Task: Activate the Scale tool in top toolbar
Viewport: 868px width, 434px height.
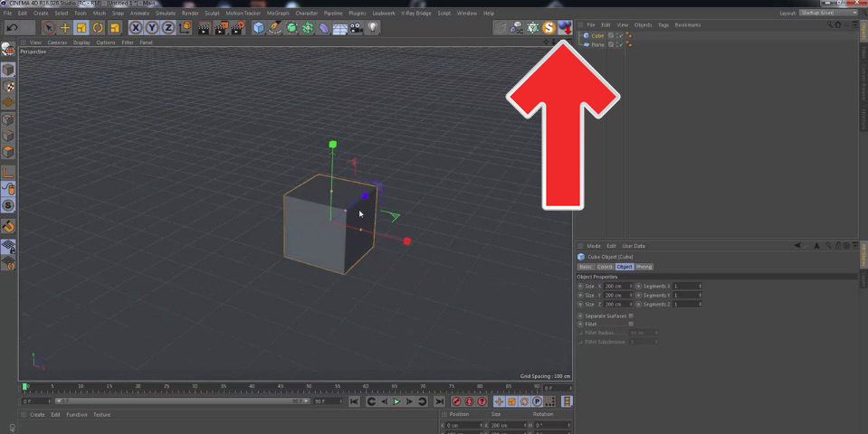Action: [81, 28]
